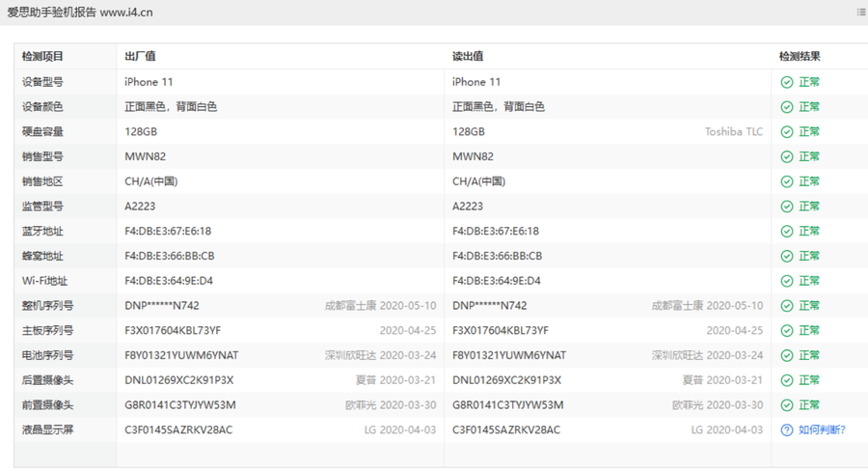This screenshot has height=471, width=868.
Task: Select the 前置摄像头 row label
Action: click(x=47, y=405)
